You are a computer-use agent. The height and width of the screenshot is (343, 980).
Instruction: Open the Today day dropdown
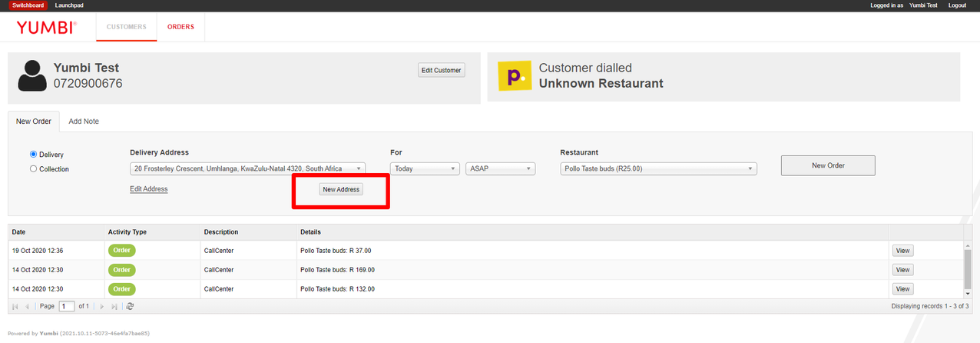(425, 168)
